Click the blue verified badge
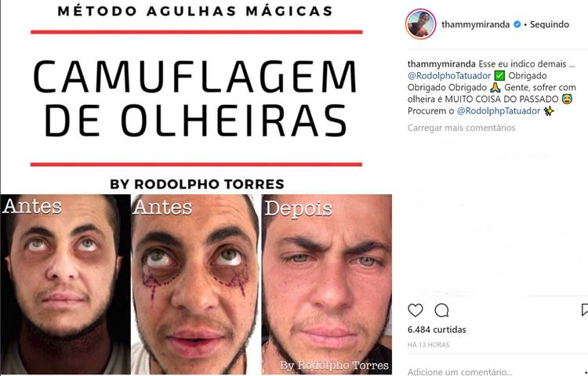588x376 pixels. [517, 24]
